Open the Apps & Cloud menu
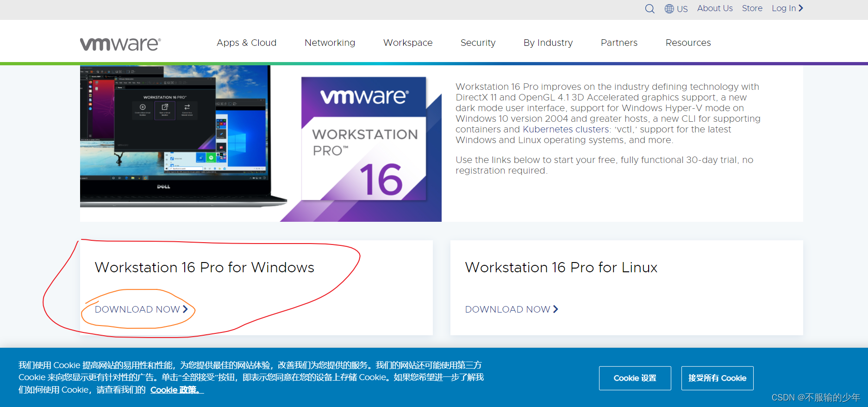The image size is (868, 407). pyautogui.click(x=246, y=43)
